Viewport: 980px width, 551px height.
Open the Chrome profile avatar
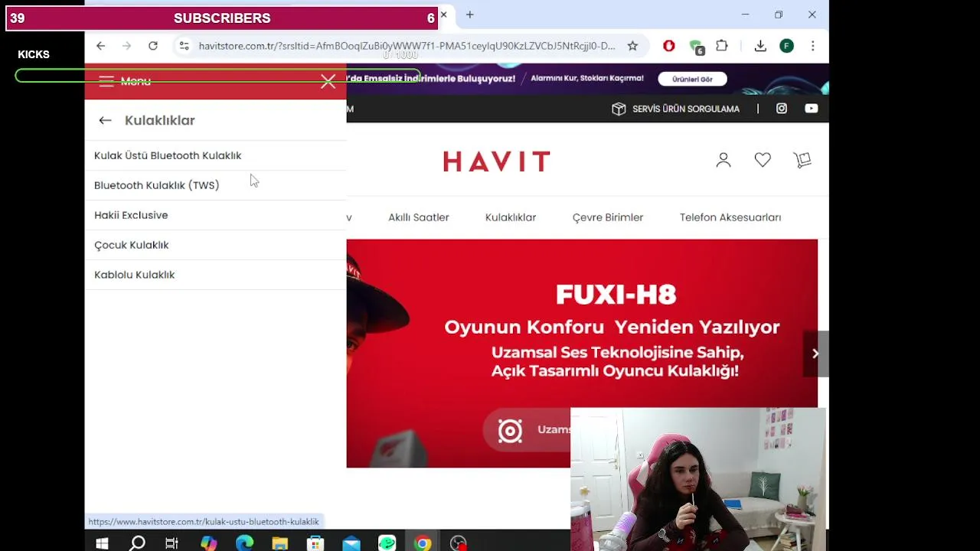point(786,46)
